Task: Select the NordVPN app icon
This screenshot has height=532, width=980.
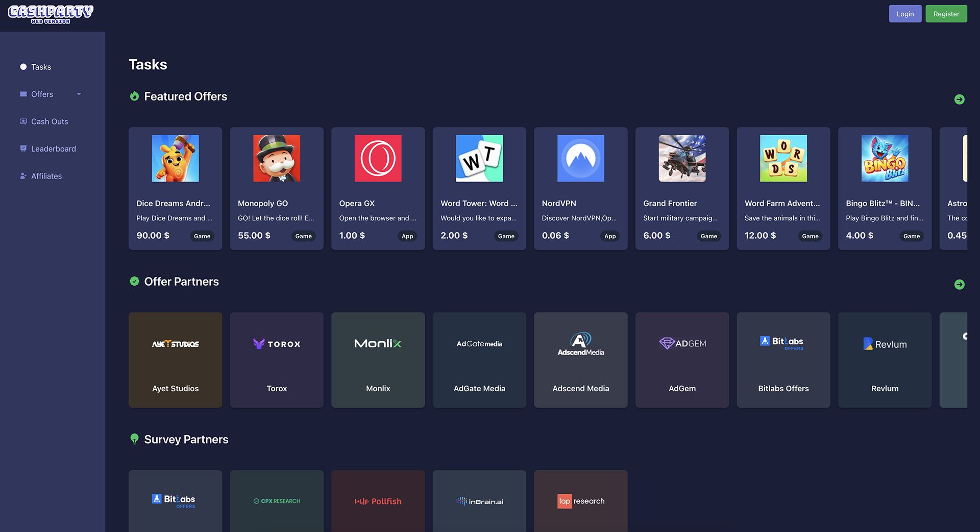Action: [x=580, y=158]
